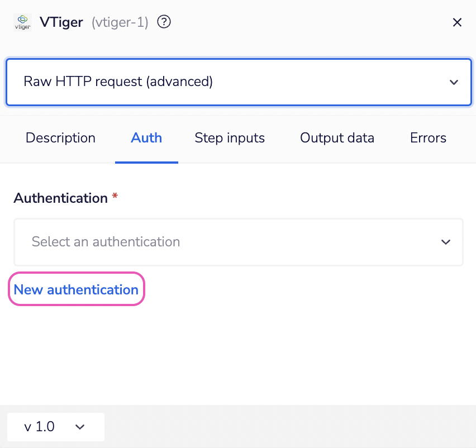Image resolution: width=476 pixels, height=448 pixels.
Task: Click the chevron on the action selector
Action: 454,82
